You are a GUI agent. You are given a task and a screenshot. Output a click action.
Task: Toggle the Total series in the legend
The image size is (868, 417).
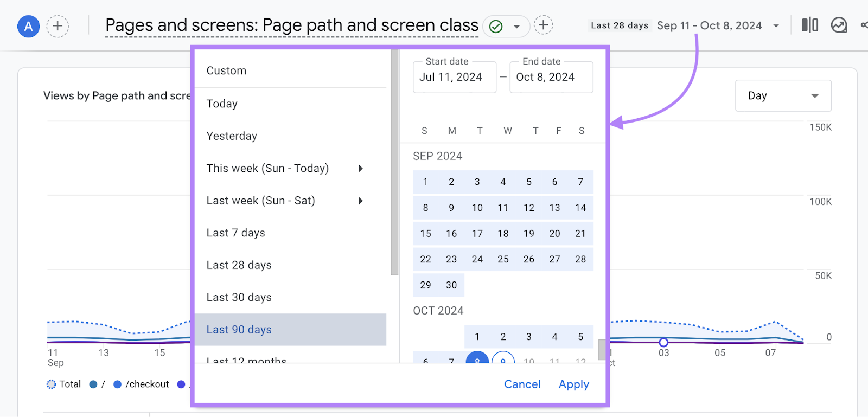pyautogui.click(x=63, y=384)
